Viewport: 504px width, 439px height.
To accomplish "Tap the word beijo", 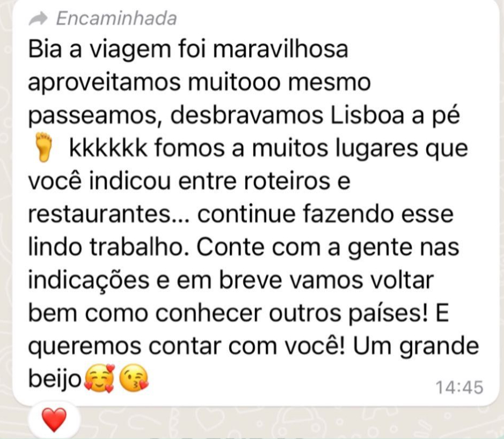I will (x=55, y=378).
